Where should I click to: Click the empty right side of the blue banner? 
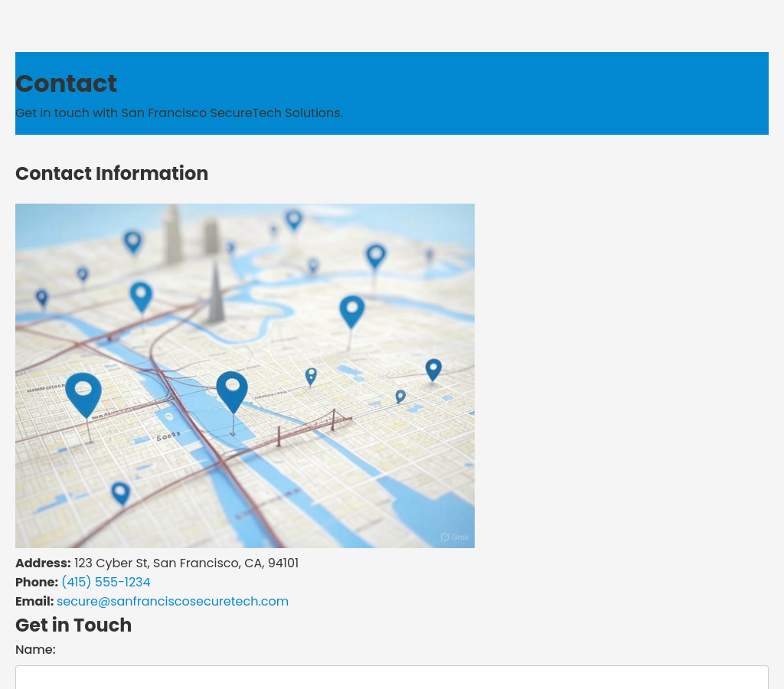[612, 92]
